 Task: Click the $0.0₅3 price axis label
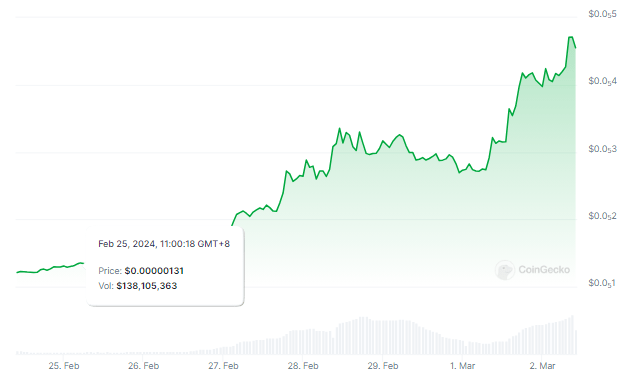(603, 149)
